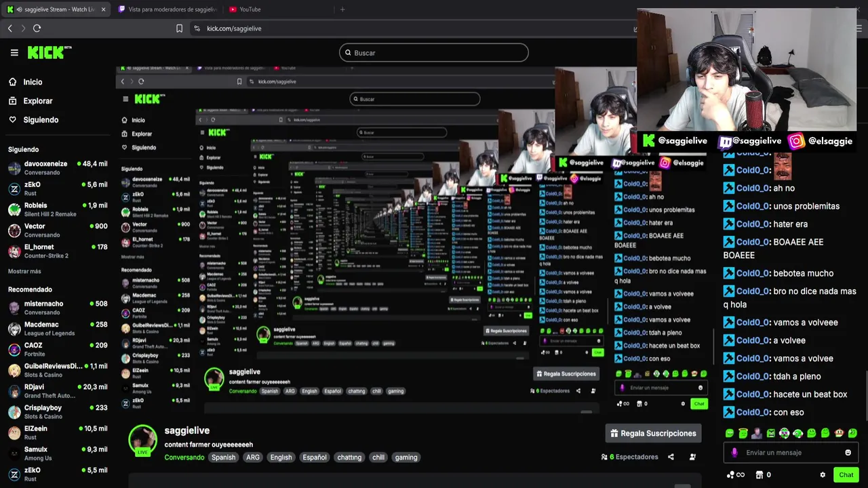
Task: Click ElZeein Rust channel avatar
Action: [x=14, y=433]
